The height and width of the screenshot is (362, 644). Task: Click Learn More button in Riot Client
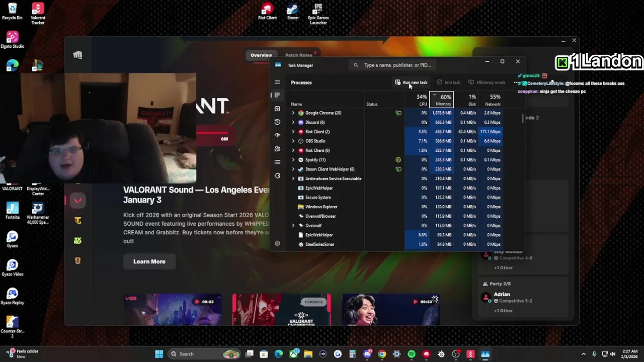[149, 261]
